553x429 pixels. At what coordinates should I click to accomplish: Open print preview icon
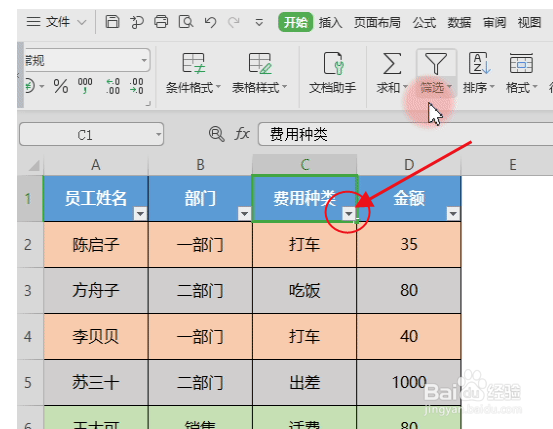click(x=186, y=22)
